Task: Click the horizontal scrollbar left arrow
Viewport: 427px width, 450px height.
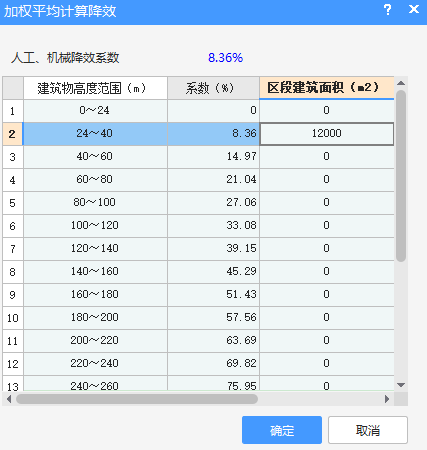Action: pos(9,399)
